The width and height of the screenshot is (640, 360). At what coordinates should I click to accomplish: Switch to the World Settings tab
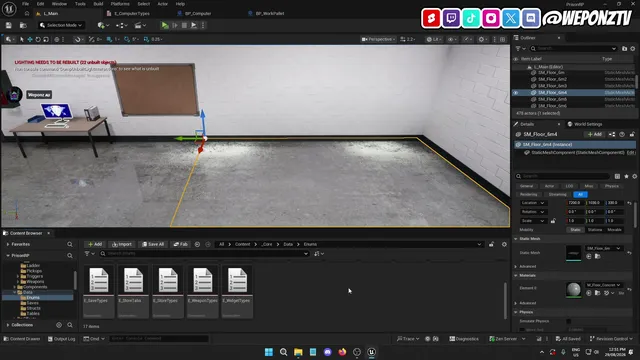pyautogui.click(x=584, y=124)
